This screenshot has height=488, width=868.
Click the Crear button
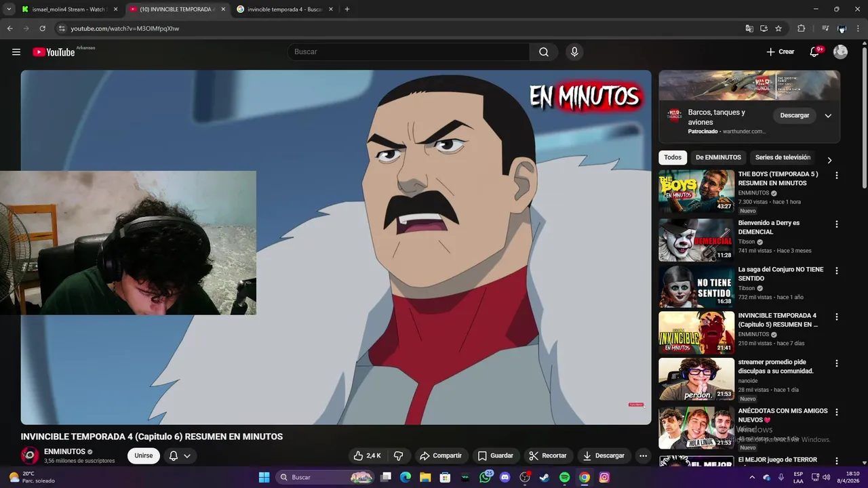click(781, 52)
